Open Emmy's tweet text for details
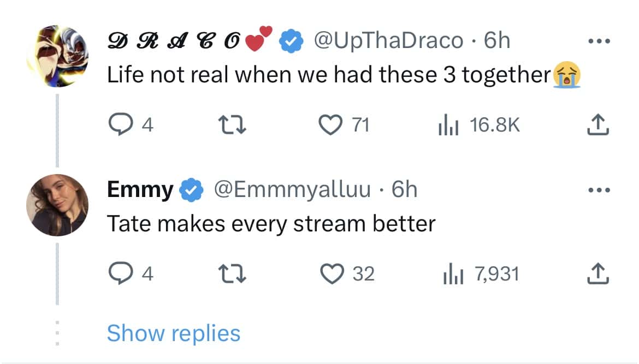639x364 pixels. [x=270, y=223]
